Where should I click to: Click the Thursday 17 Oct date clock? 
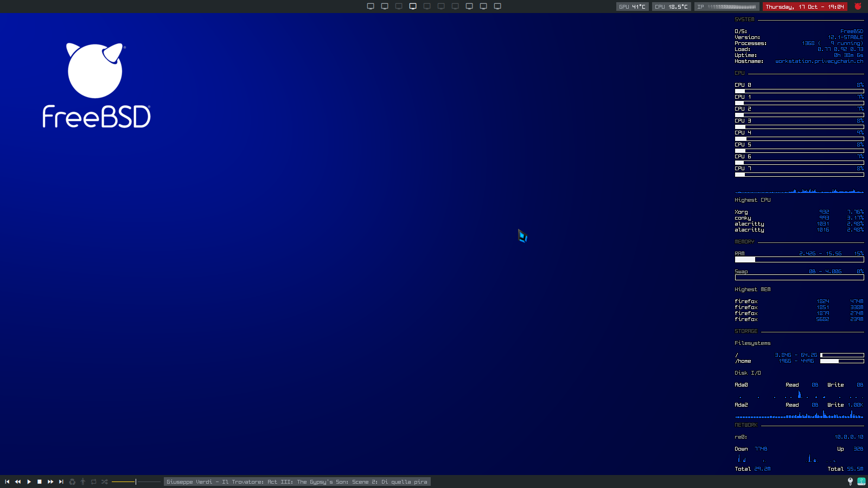tap(805, 7)
